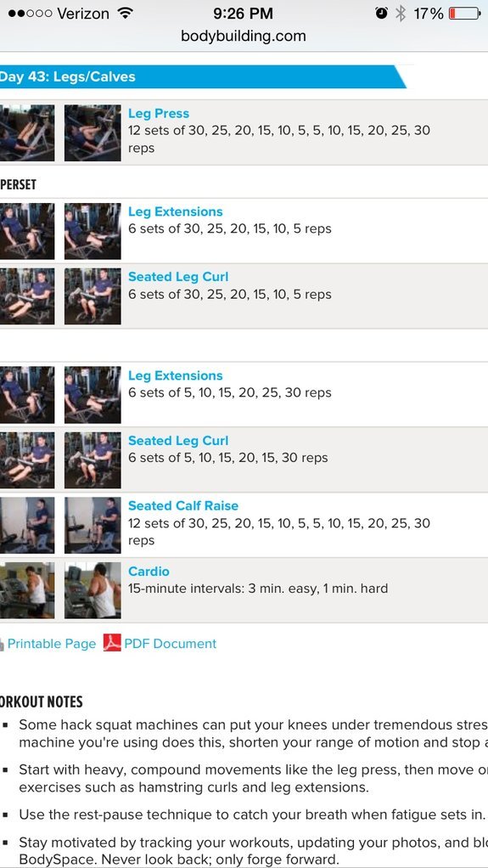488x868 pixels.
Task: View second Seated Calf Raise thumbnail
Action: (x=93, y=525)
